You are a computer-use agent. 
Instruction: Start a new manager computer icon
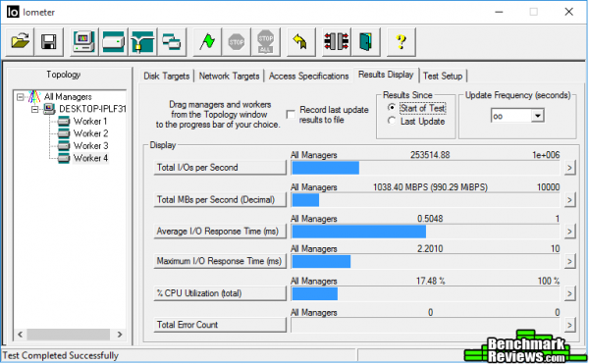tap(84, 41)
